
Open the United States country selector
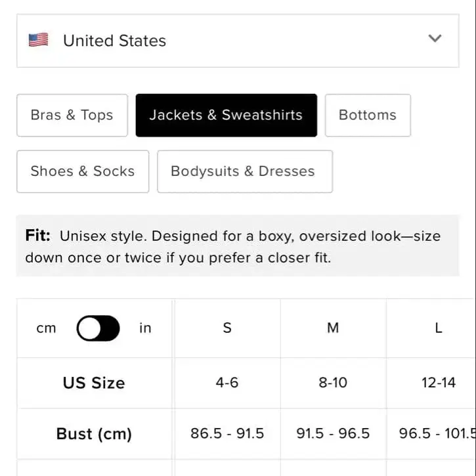[237, 41]
